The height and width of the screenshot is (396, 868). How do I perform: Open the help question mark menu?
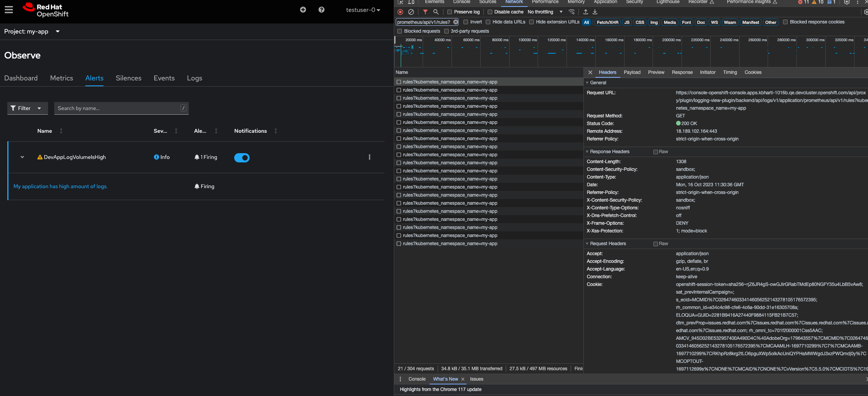pyautogui.click(x=322, y=10)
